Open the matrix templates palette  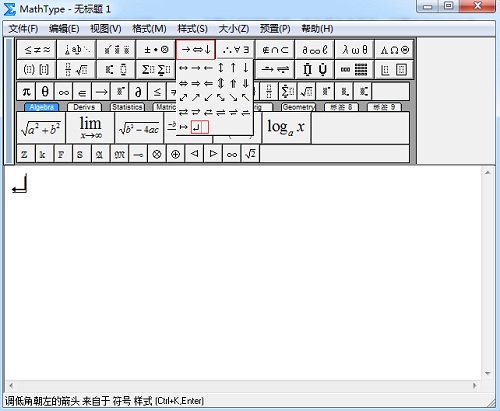(x=354, y=69)
